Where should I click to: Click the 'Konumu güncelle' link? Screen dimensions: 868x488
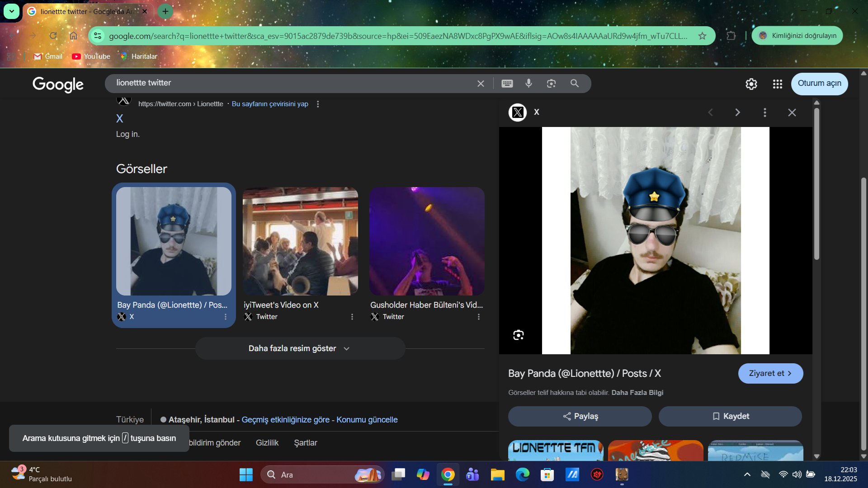tap(367, 420)
